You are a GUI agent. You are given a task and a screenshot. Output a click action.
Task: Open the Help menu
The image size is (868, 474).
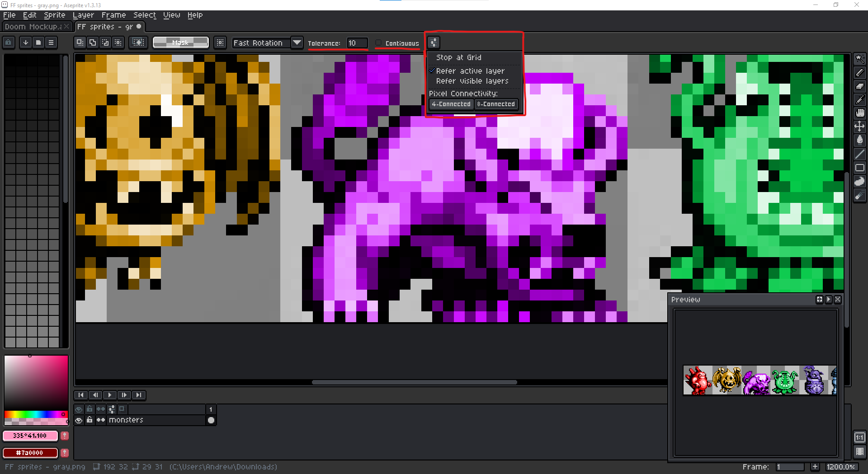[195, 15]
